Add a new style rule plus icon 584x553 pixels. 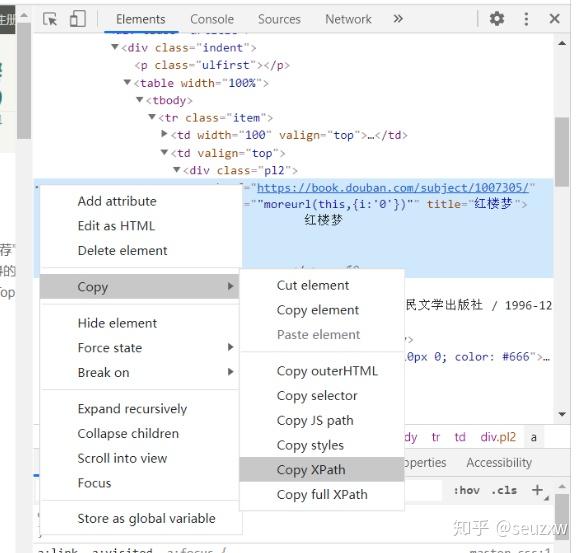point(537,490)
